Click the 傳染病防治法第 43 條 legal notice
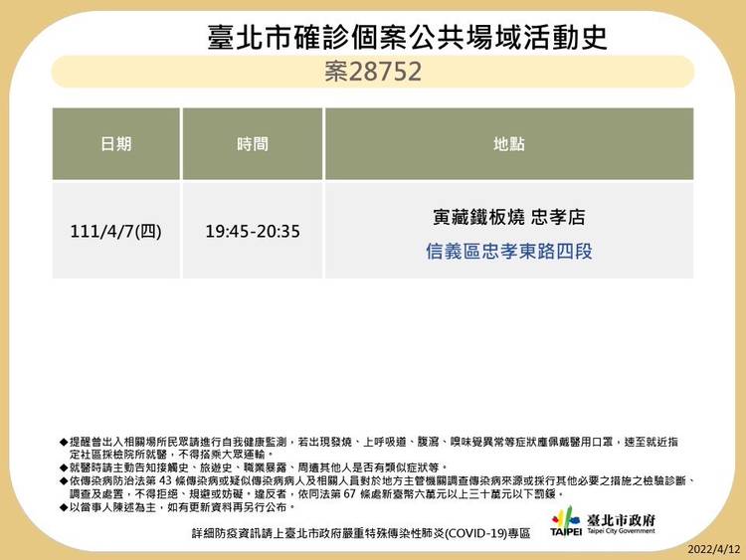Viewport: 746px width, 560px height. coord(378,486)
